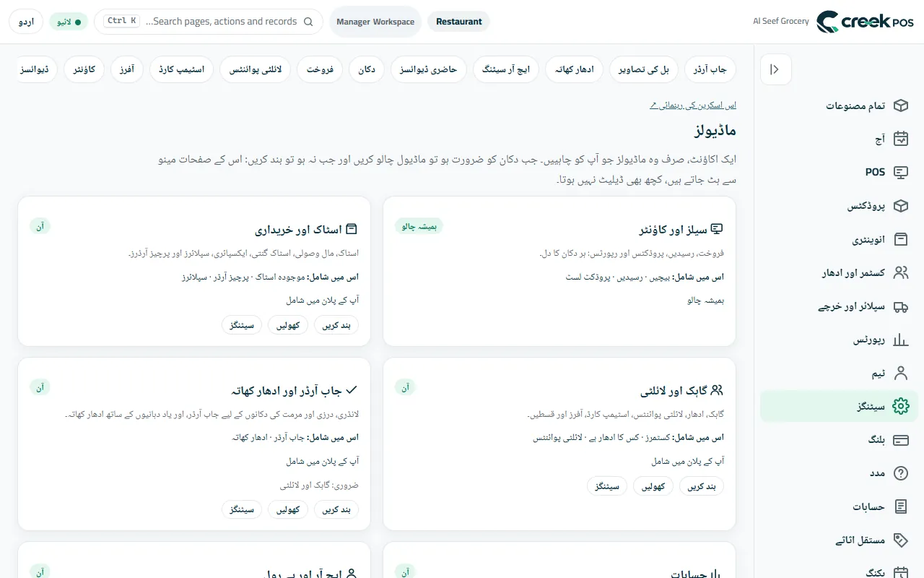Select the آفرز tab chip
The height and width of the screenshot is (578, 924).
(x=127, y=69)
